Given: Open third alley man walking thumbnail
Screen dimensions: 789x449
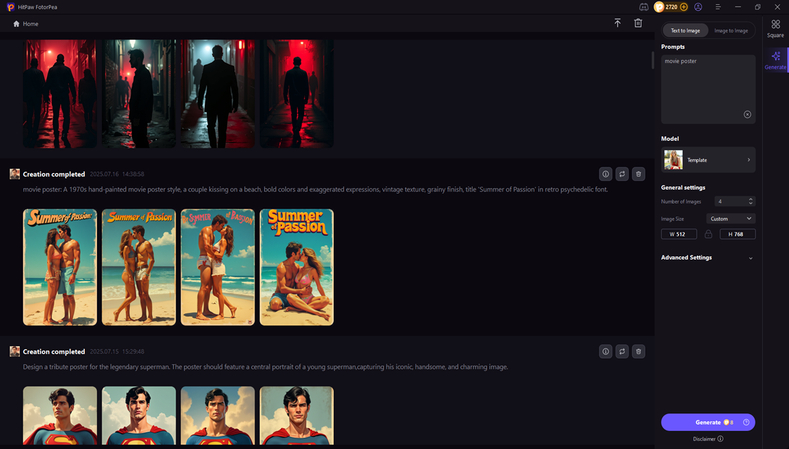Looking at the screenshot, I should (x=218, y=94).
